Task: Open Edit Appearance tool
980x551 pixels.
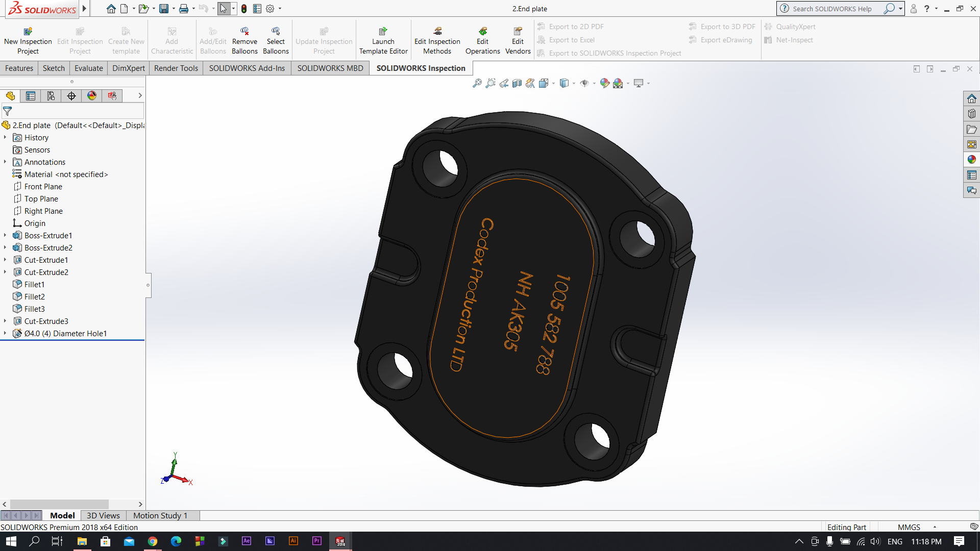Action: (604, 83)
